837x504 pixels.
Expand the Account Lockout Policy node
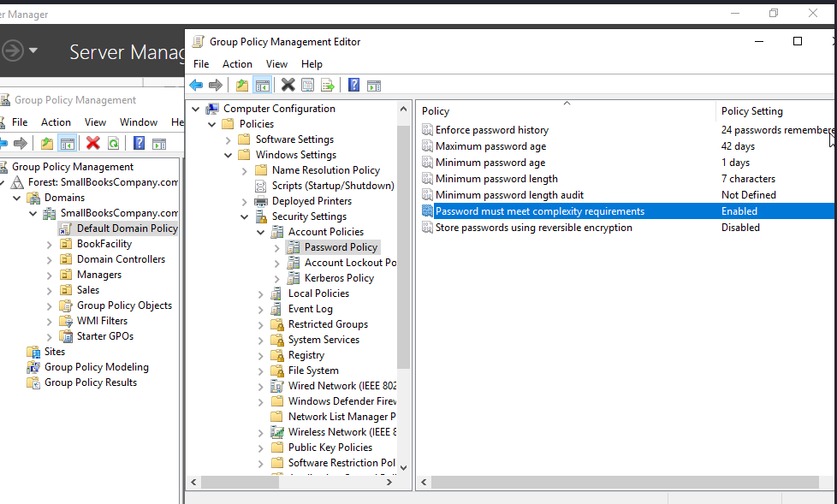[276, 264]
